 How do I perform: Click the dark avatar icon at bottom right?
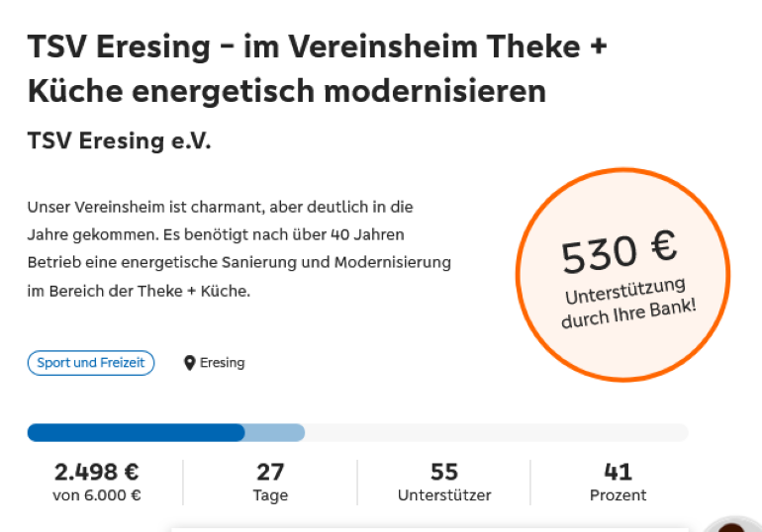(733, 525)
